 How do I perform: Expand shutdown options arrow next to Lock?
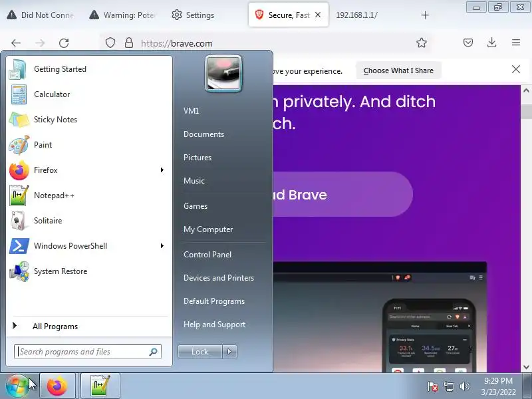tap(229, 352)
